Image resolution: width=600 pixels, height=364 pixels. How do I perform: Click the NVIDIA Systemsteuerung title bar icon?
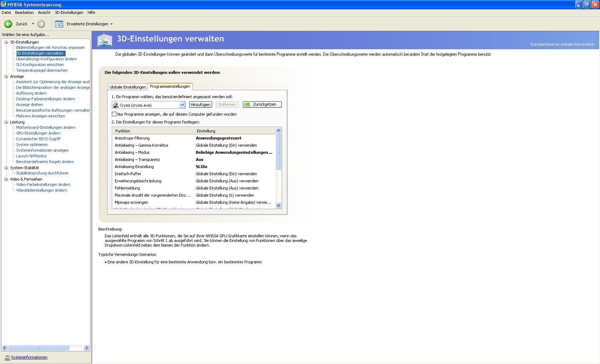pos(3,4)
